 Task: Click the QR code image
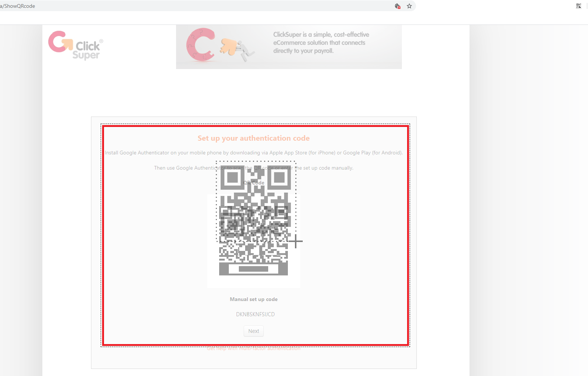(253, 241)
